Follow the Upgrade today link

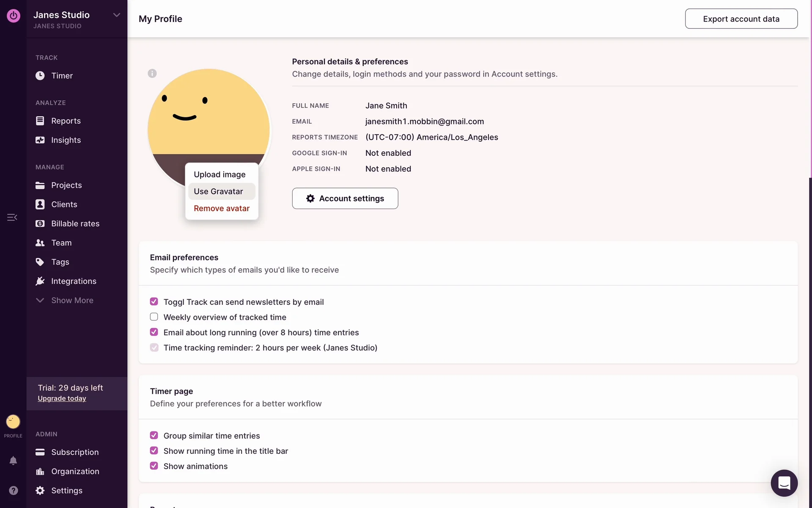(62, 398)
